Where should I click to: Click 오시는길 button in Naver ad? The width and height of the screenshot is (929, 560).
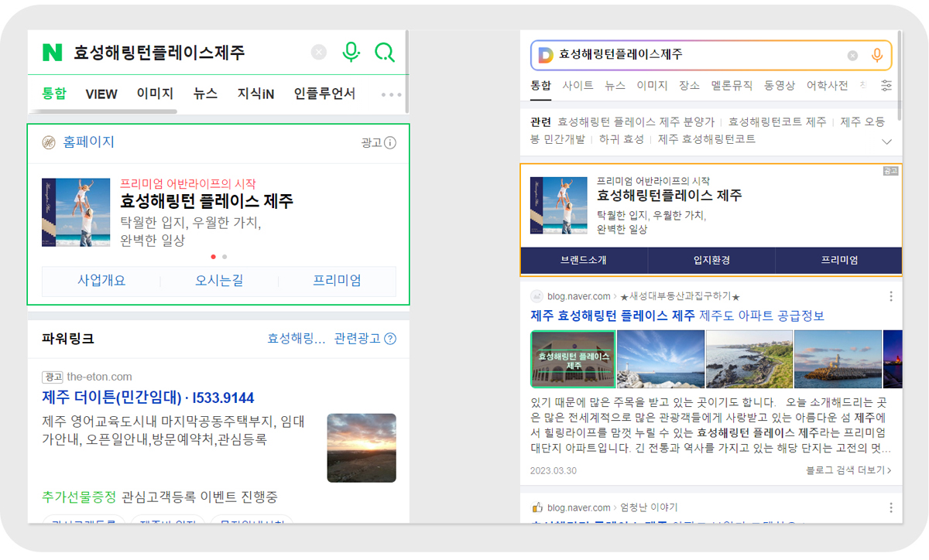(219, 281)
